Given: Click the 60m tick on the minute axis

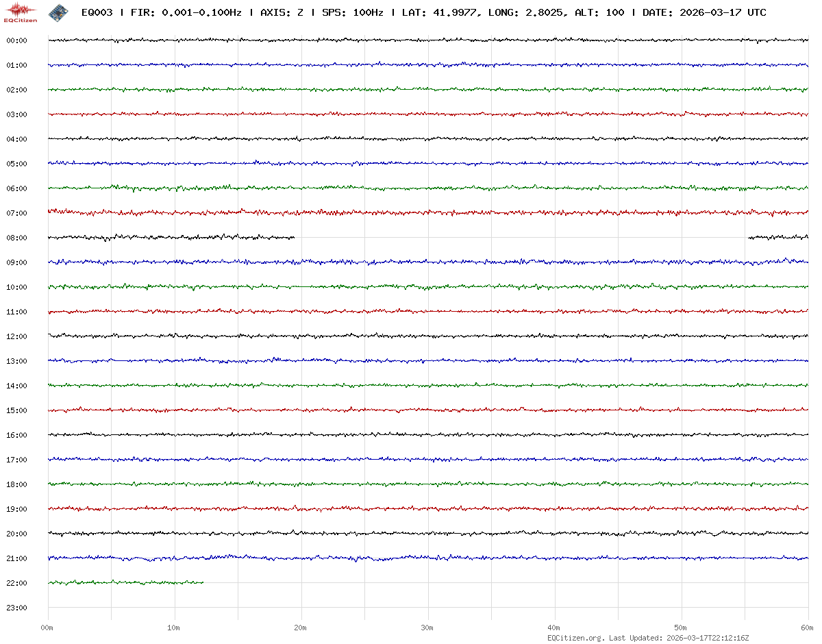Looking at the screenshot, I should tap(808, 628).
